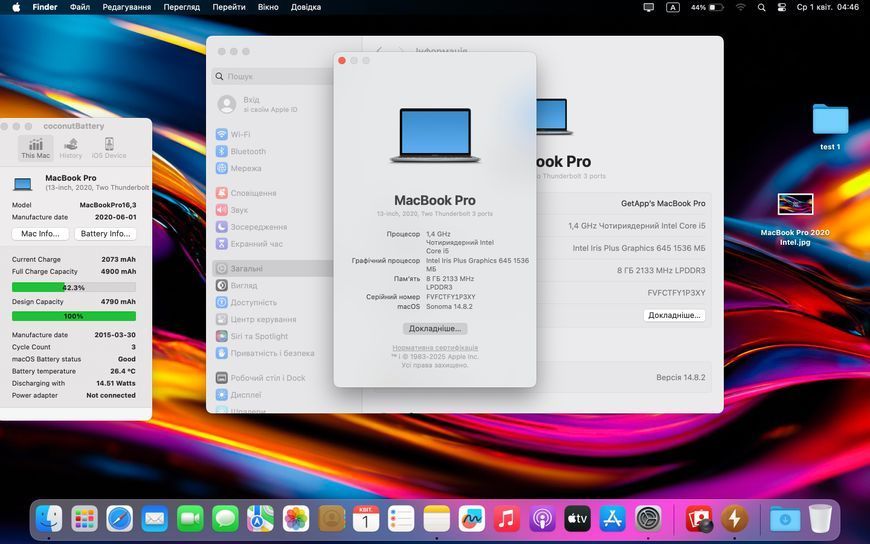Select Центр керування in Settings sidebar
Screen dimensions: 870x544
coord(273,319)
